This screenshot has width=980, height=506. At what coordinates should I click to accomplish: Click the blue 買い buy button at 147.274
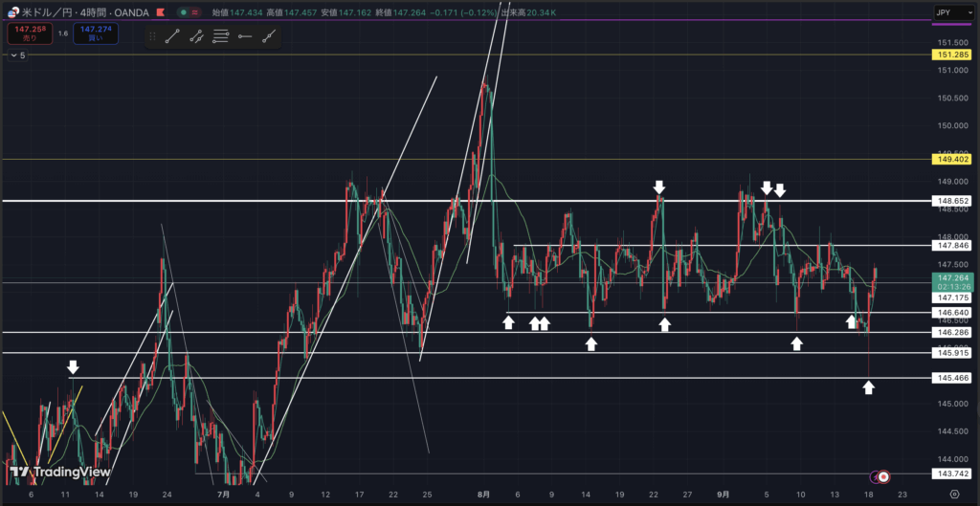point(96,33)
